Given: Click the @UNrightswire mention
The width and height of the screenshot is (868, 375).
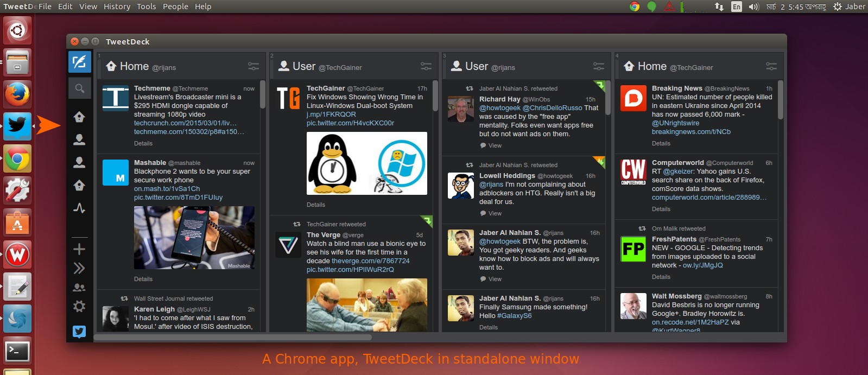Looking at the screenshot, I should 676,123.
